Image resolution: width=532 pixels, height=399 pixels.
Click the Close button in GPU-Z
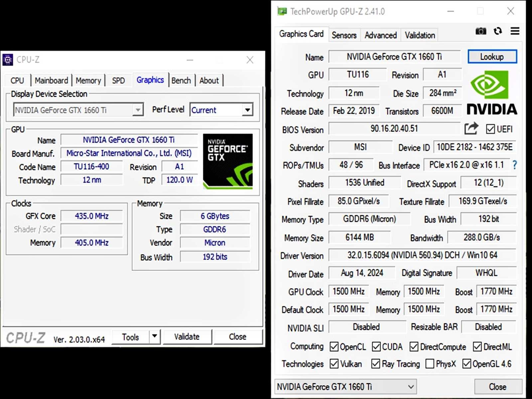tap(498, 387)
